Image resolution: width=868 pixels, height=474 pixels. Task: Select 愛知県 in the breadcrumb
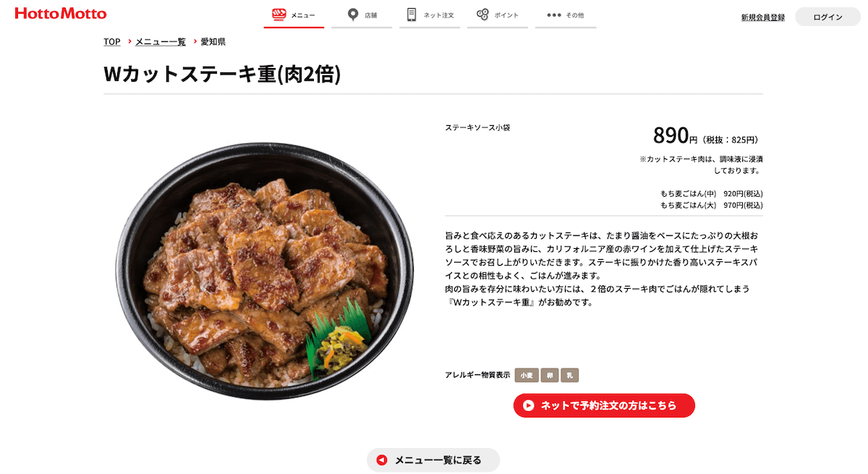pyautogui.click(x=213, y=42)
